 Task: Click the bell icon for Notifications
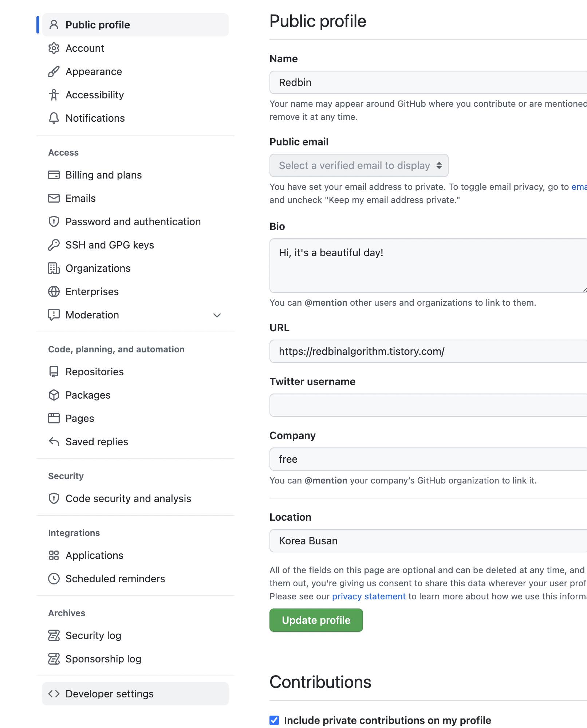54,118
